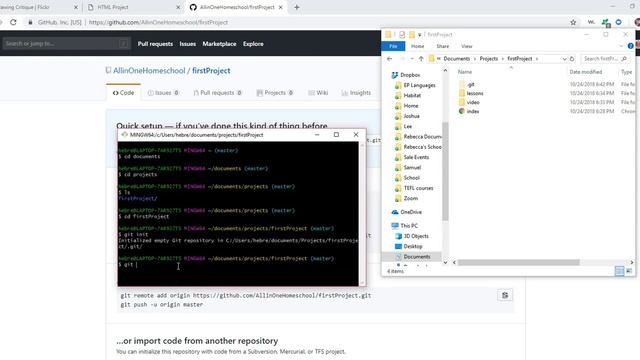This screenshot has height=360, width=640.
Task: Open the quick access toolbar dropdown arrow
Action: coord(420,35)
